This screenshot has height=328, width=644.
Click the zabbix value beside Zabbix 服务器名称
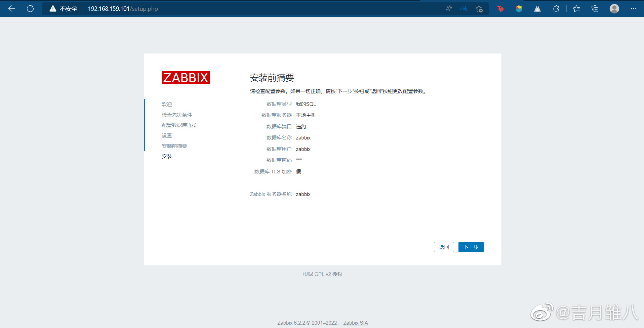(x=303, y=194)
